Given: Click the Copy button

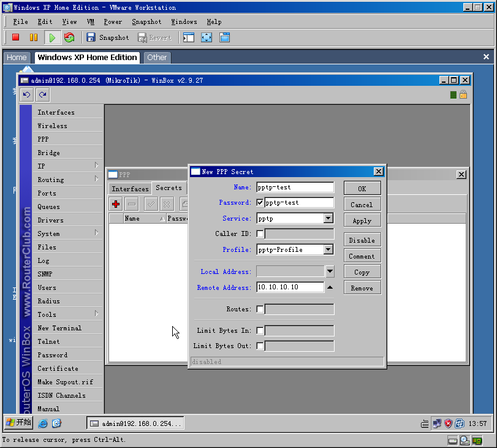Looking at the screenshot, I should [x=362, y=272].
